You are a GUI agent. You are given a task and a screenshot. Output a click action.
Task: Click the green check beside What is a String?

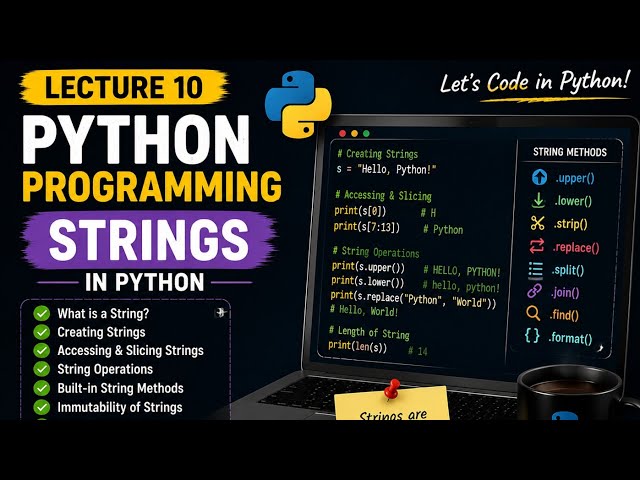(x=42, y=313)
